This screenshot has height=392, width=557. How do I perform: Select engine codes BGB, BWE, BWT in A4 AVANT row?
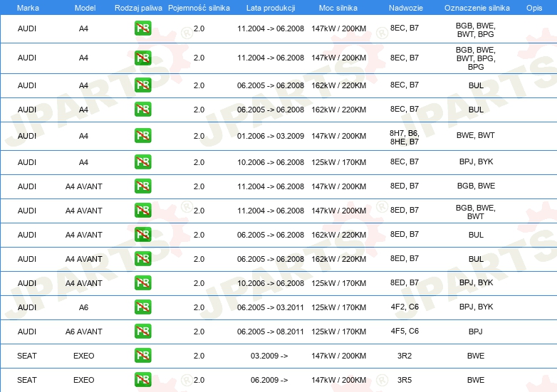click(476, 212)
